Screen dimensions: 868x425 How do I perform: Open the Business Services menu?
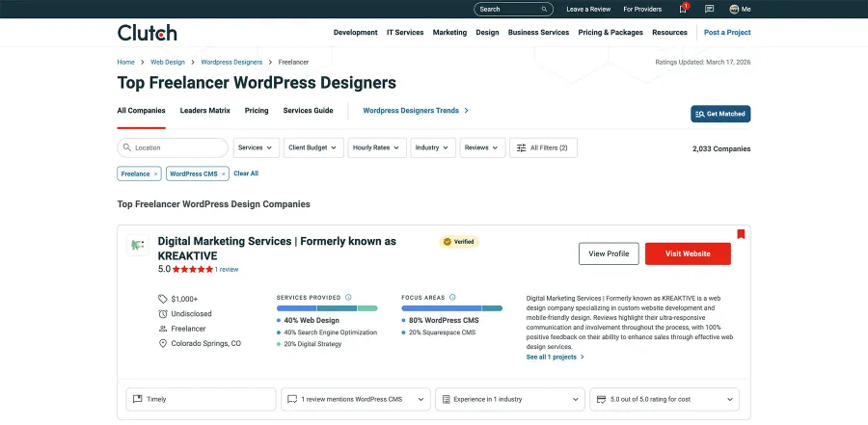pos(538,33)
